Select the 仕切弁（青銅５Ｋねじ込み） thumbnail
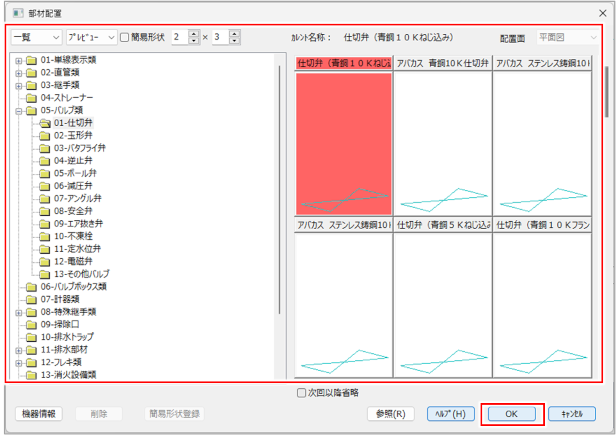 443,300
